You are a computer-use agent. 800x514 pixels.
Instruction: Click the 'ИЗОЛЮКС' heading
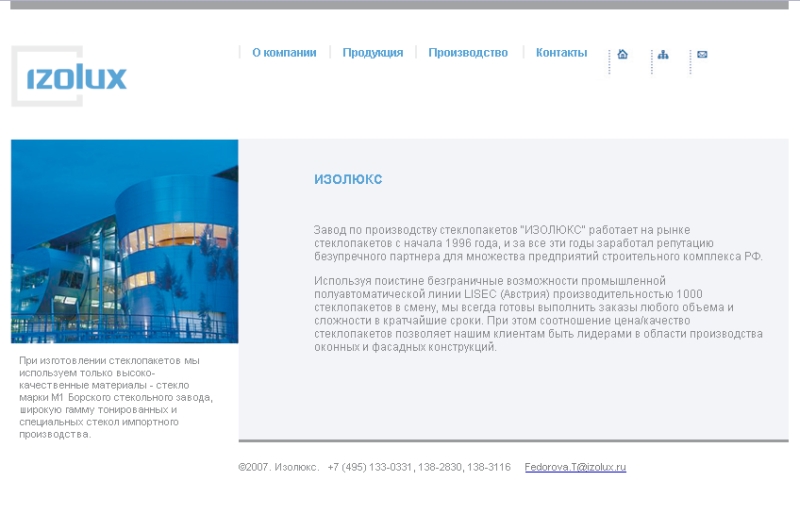point(348,180)
